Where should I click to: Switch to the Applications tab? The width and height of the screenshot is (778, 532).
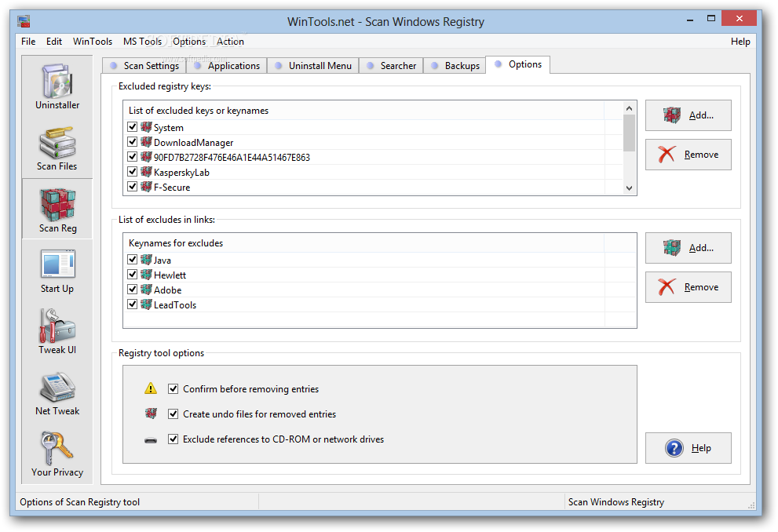[227, 65]
